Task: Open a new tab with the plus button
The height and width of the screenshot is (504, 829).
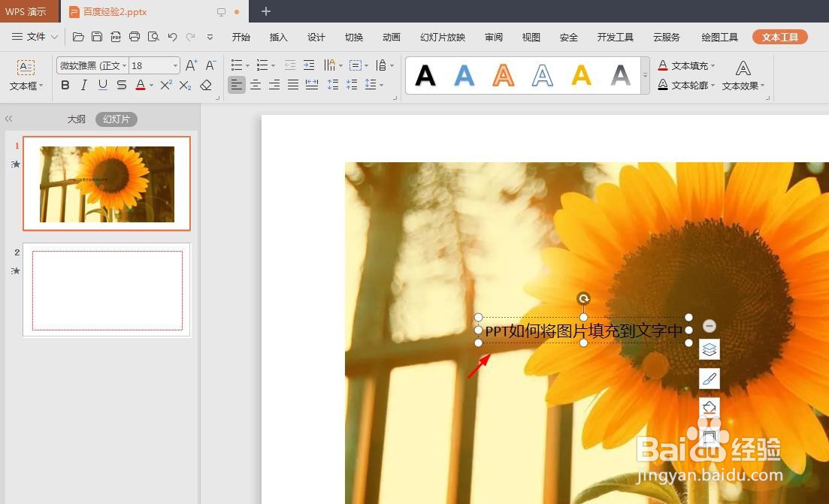Action: coord(266,11)
